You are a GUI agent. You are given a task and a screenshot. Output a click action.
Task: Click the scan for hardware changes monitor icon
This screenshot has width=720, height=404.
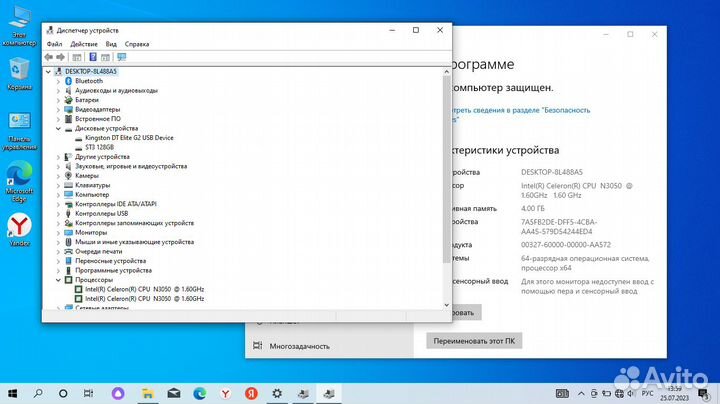tap(121, 57)
